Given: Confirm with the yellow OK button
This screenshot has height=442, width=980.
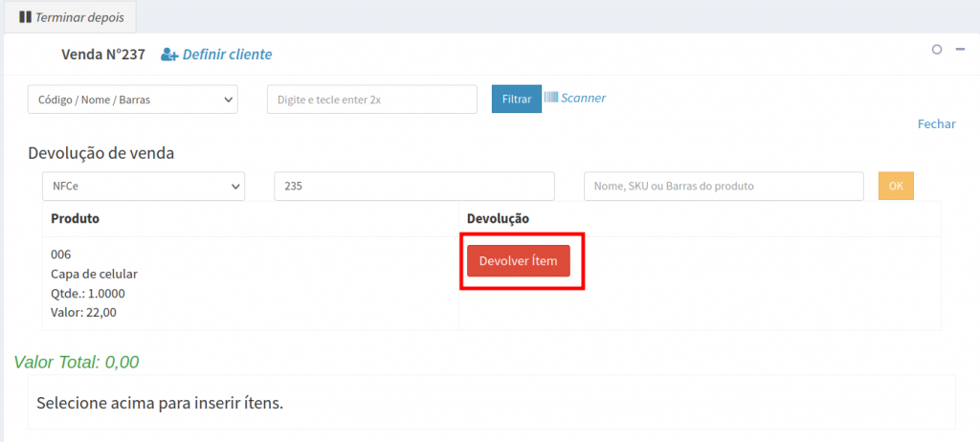Looking at the screenshot, I should coord(895,186).
